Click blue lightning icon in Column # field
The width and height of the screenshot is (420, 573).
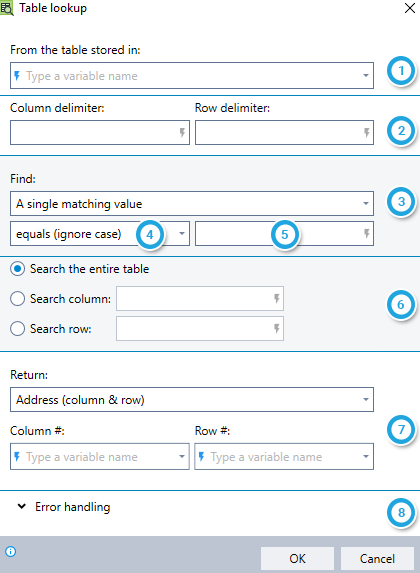pos(17,456)
